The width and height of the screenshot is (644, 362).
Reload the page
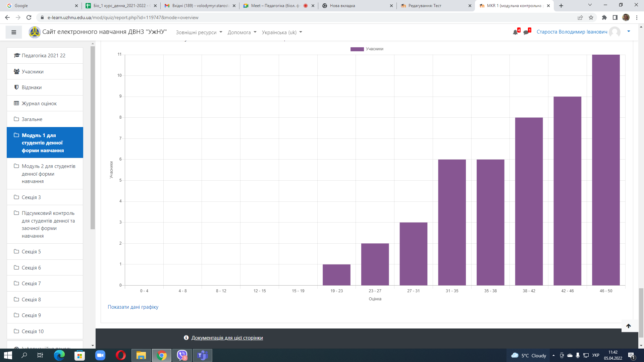coord(29,17)
